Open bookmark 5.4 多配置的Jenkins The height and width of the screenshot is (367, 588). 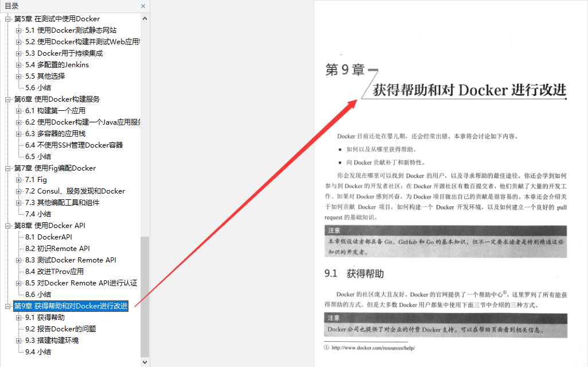click(57, 65)
